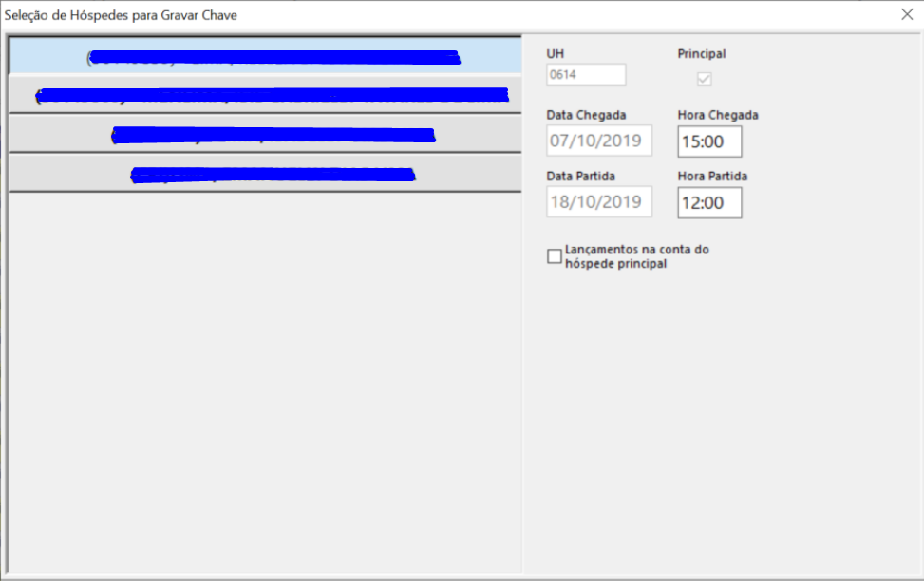This screenshot has height=581, width=924.
Task: Toggle the Principal checkbox
Action: point(705,79)
